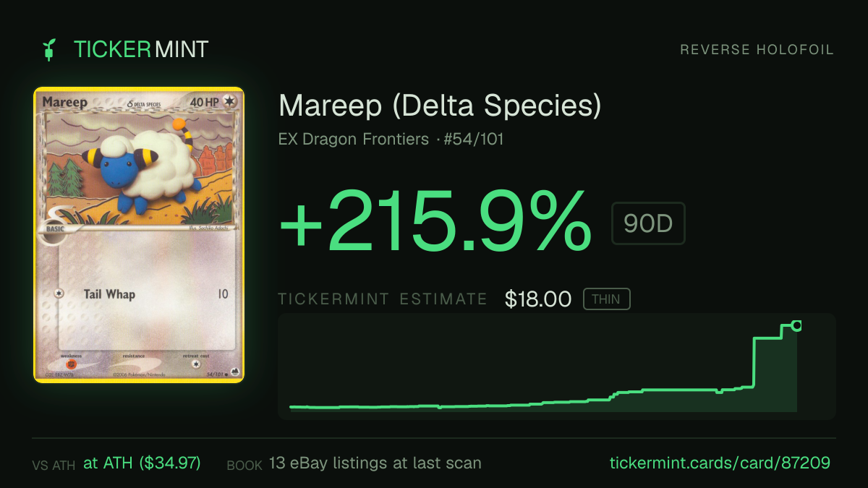
Task: Click the $18.00 estimate value
Action: [538, 299]
